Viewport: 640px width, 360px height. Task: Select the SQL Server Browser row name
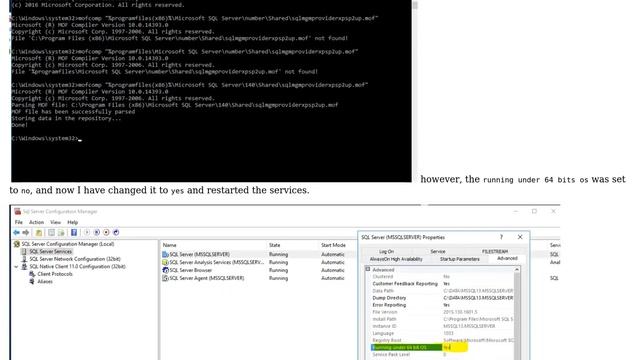click(191, 270)
